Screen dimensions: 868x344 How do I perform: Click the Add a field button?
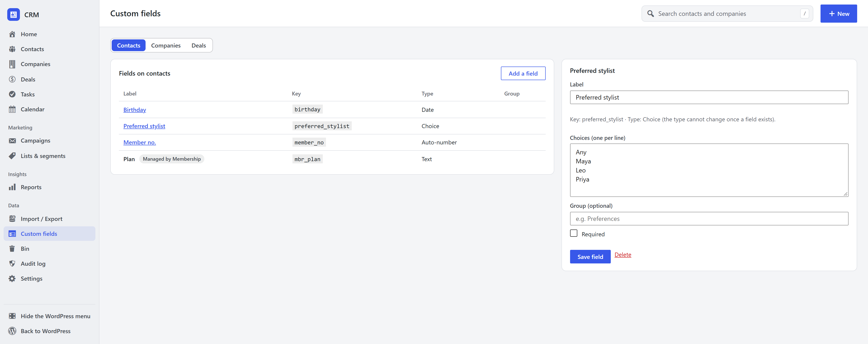(523, 73)
